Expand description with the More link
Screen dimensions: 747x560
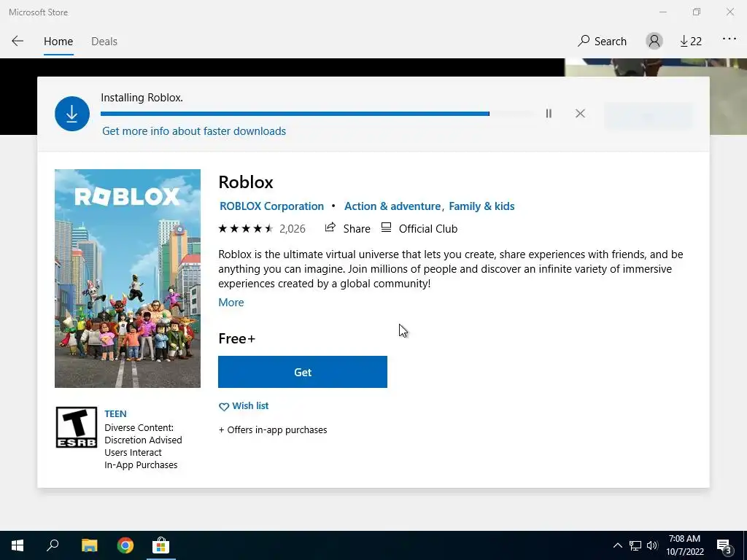click(231, 303)
